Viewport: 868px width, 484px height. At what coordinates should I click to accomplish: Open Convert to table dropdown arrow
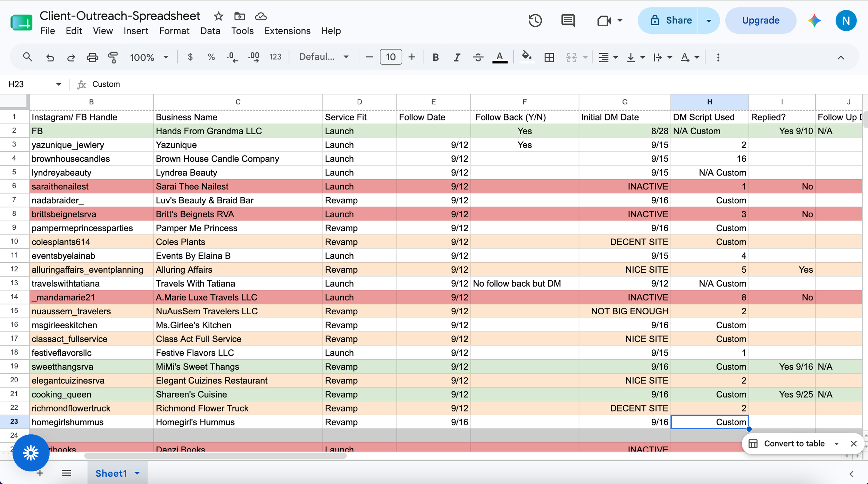836,444
